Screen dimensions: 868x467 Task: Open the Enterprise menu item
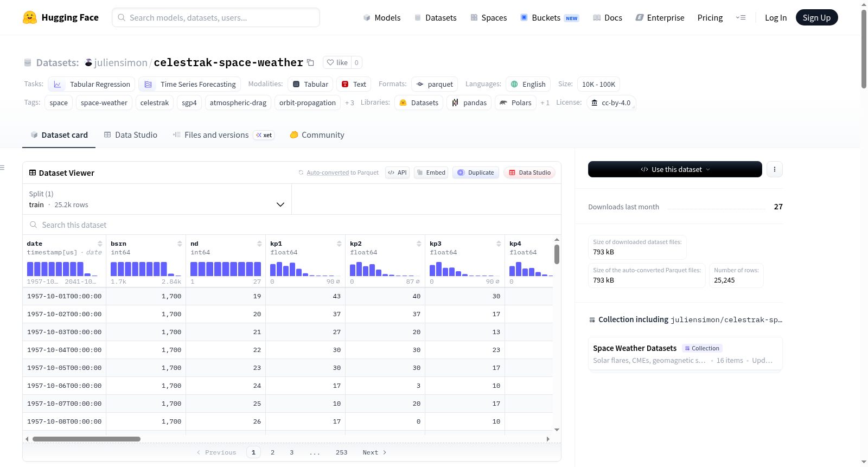(660, 17)
